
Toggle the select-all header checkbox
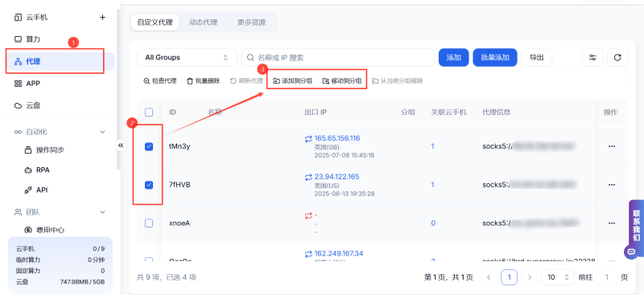pos(149,112)
